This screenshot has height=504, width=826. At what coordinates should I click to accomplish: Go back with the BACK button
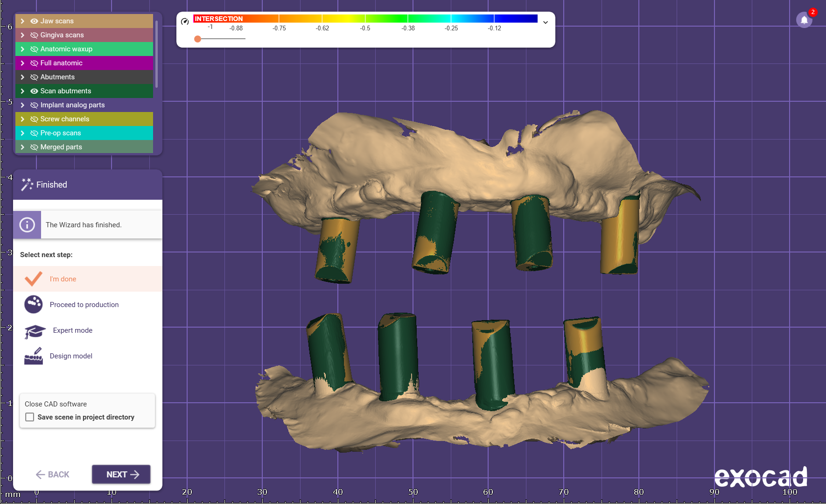pyautogui.click(x=52, y=475)
